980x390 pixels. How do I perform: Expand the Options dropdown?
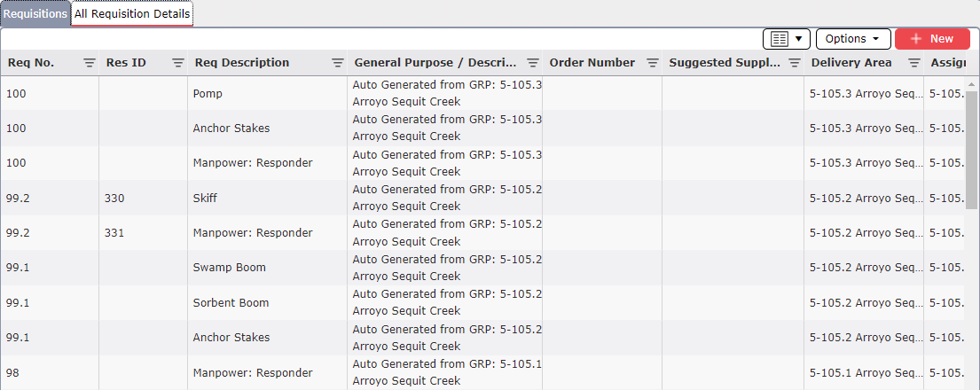[x=852, y=39]
